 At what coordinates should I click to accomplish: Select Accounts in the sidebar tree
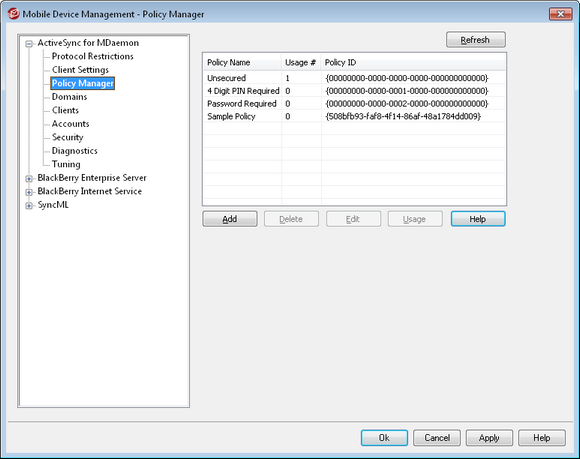click(x=70, y=124)
